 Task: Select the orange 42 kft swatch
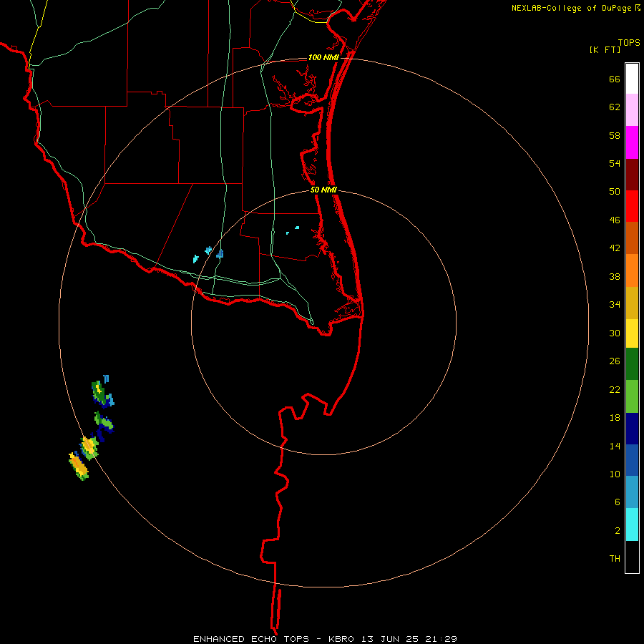632,270
